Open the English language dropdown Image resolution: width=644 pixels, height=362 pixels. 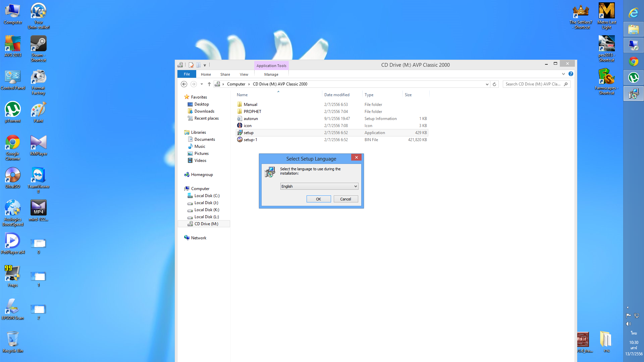(x=319, y=186)
